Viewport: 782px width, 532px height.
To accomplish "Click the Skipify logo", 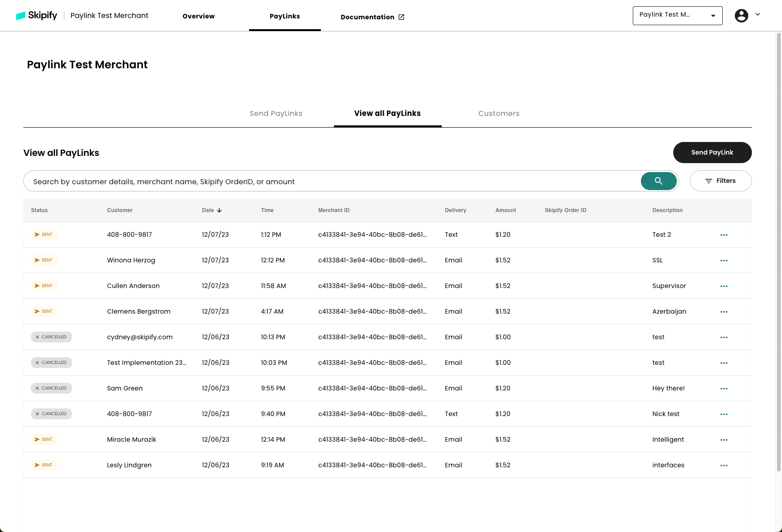I will (36, 16).
